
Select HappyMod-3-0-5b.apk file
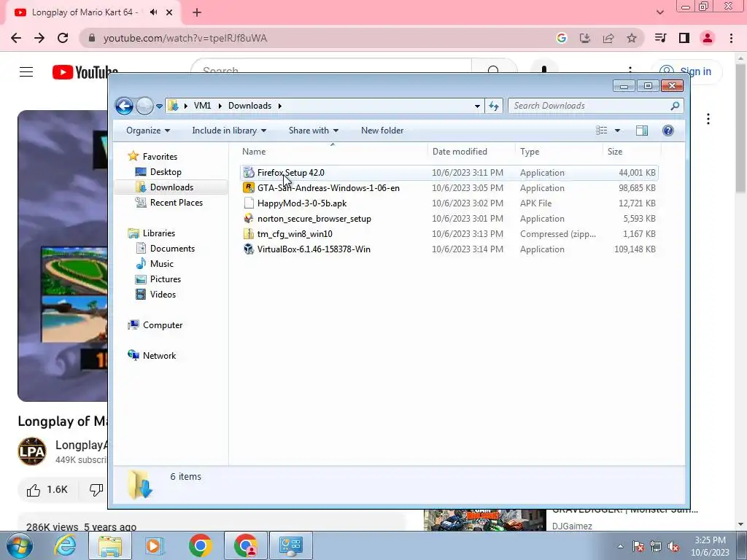tap(449, 203)
